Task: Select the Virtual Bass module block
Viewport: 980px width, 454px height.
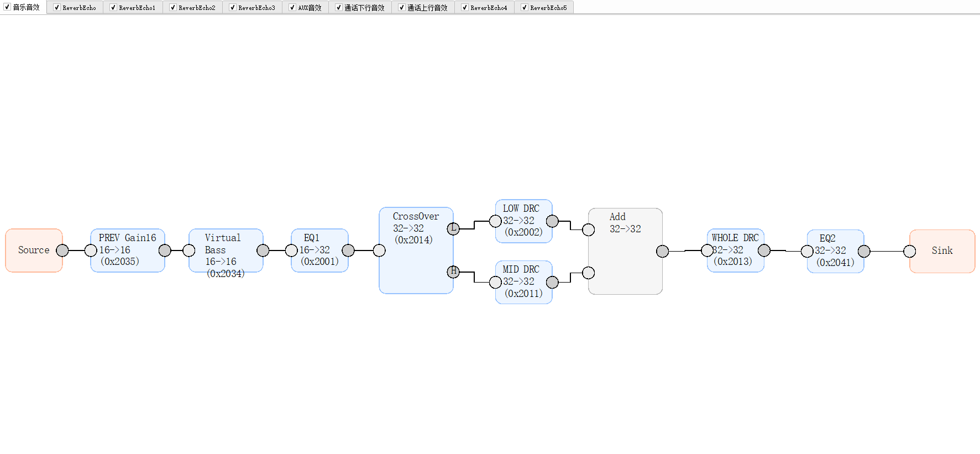Action: (x=226, y=251)
